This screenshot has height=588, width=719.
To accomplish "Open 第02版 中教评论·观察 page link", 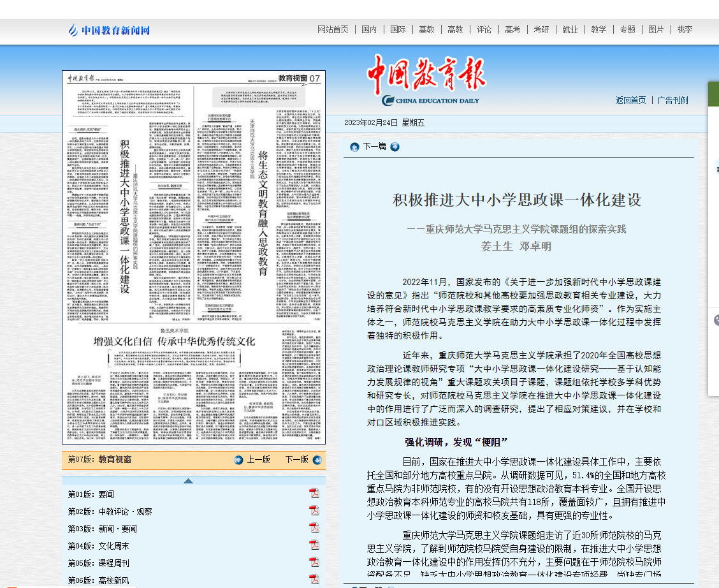I will coord(110,511).
